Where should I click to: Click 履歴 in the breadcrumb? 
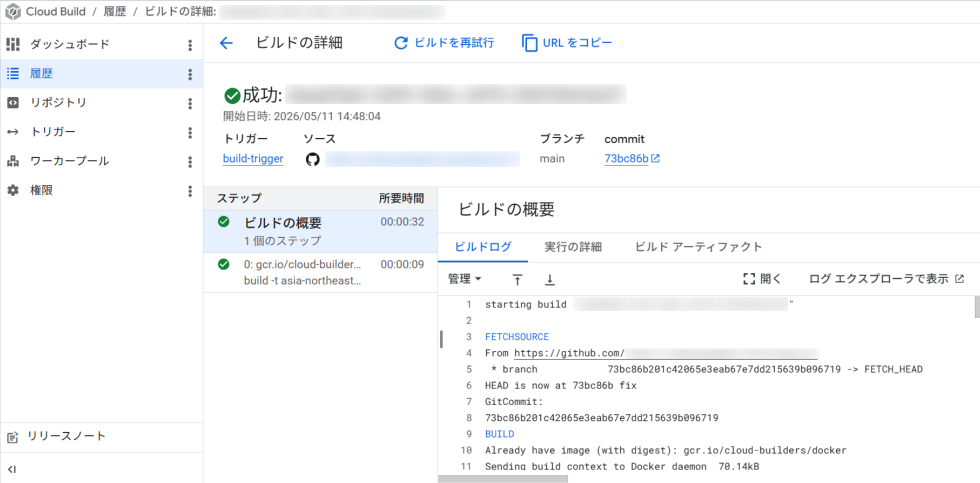click(115, 12)
